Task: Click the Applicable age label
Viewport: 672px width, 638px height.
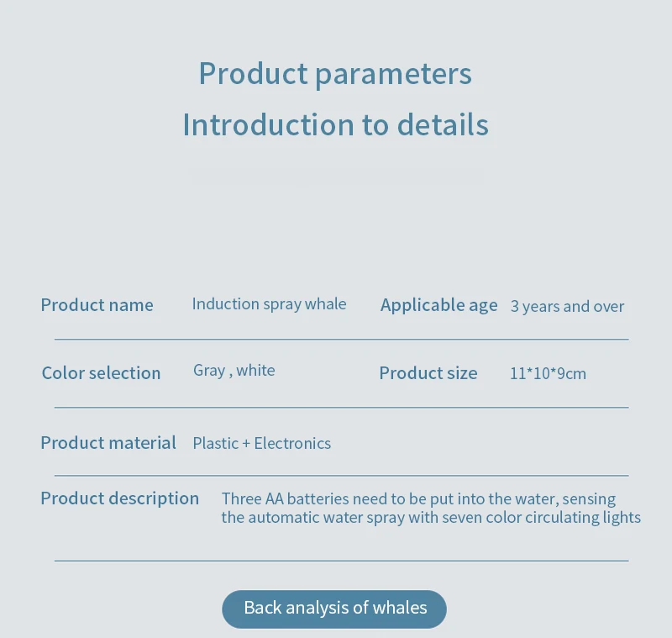Action: point(438,305)
